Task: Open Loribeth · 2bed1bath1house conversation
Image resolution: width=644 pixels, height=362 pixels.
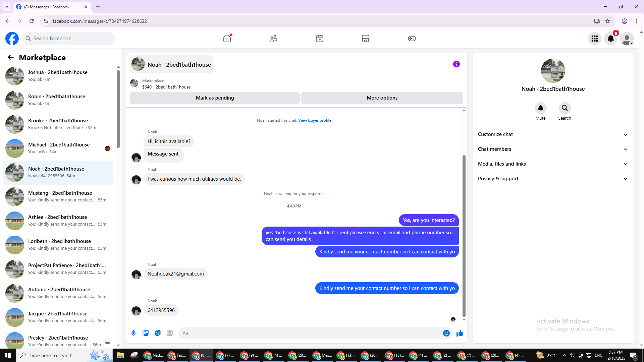Action: pos(58,245)
